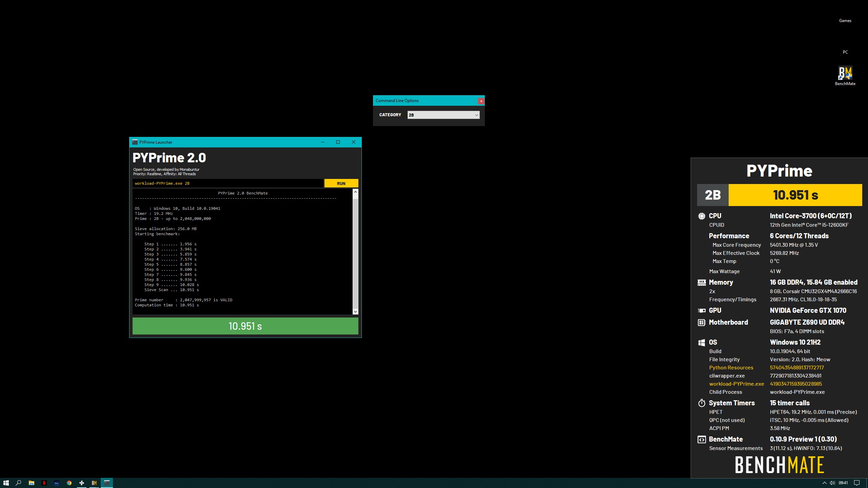Click the Memory module icon in BenchMate panel
Screen dimensions: 868x488
(x=702, y=282)
